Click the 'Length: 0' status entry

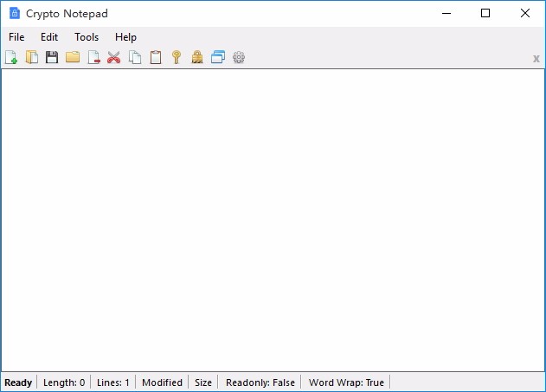64,382
